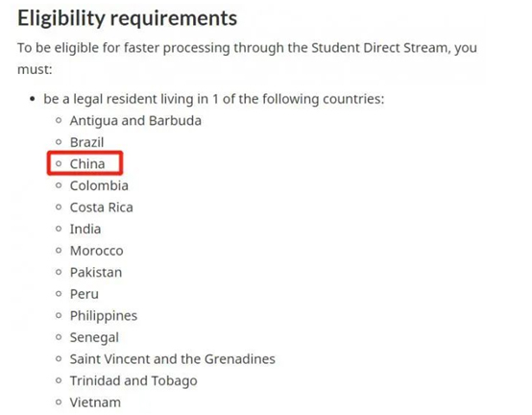This screenshot has height=415, width=532.
Task: Click Colombia in the country list
Action: click(99, 186)
